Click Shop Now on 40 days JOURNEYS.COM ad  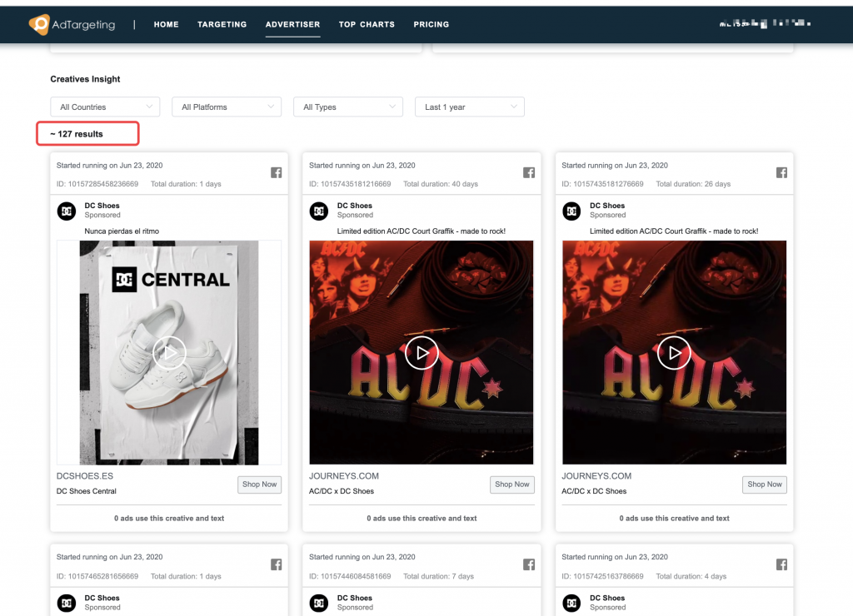(x=512, y=484)
